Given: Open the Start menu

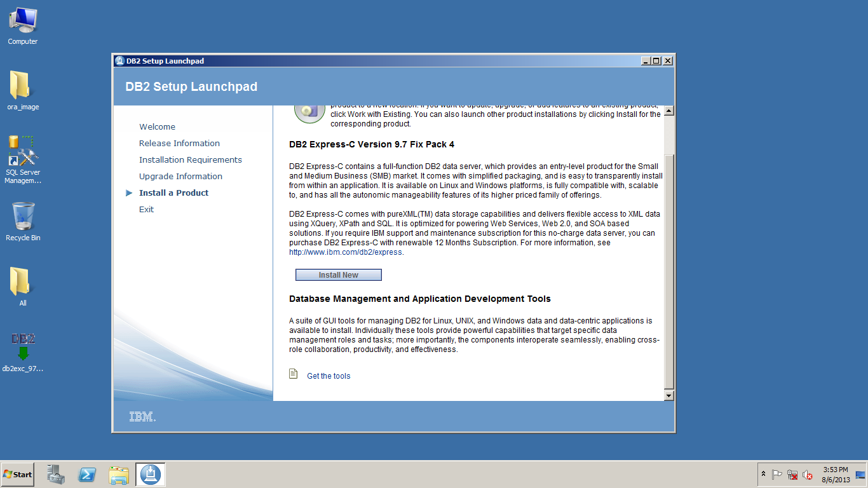Looking at the screenshot, I should [x=18, y=475].
